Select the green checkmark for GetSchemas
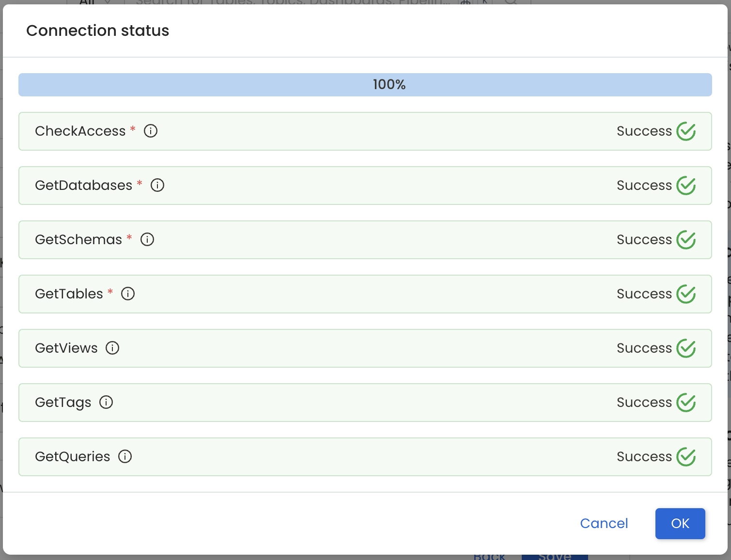 pos(686,240)
